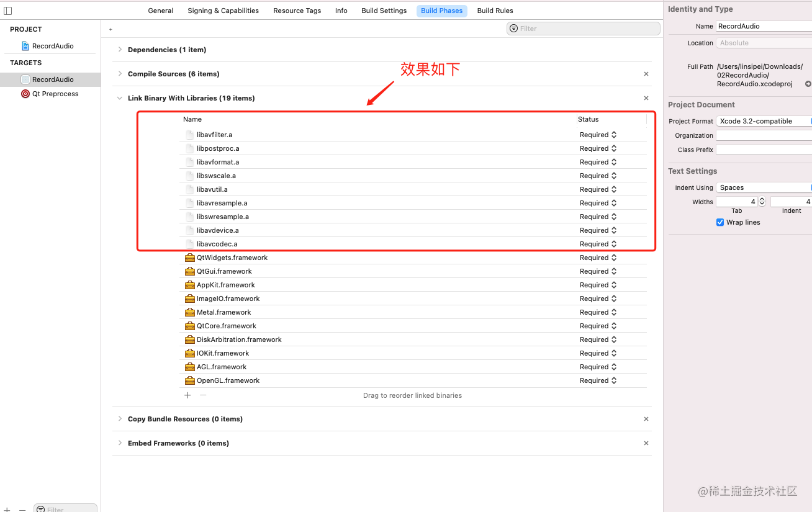Open status dropdown for OpenGL.framework
812x512 pixels.
[598, 380]
